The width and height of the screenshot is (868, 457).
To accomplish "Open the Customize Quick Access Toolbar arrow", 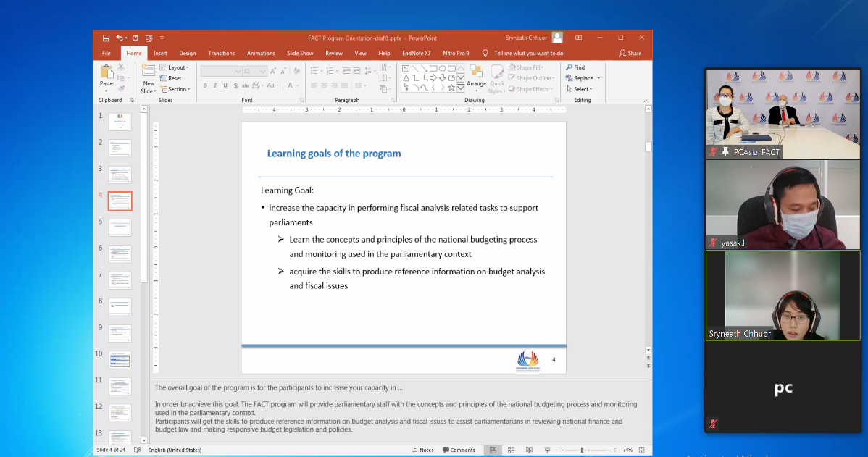I will (x=162, y=38).
